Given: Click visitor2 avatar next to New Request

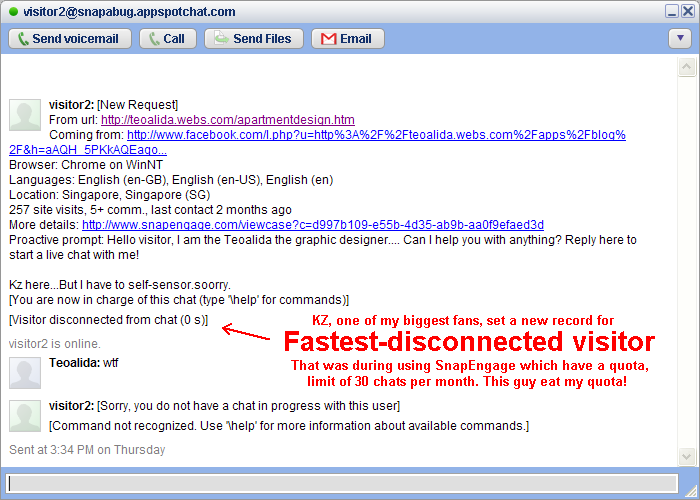Looking at the screenshot, I should point(25,115).
